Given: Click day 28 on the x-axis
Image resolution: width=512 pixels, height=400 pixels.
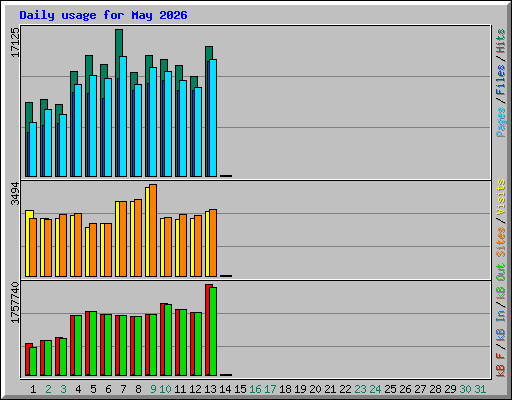Looking at the screenshot, I should pyautogui.click(x=435, y=389).
